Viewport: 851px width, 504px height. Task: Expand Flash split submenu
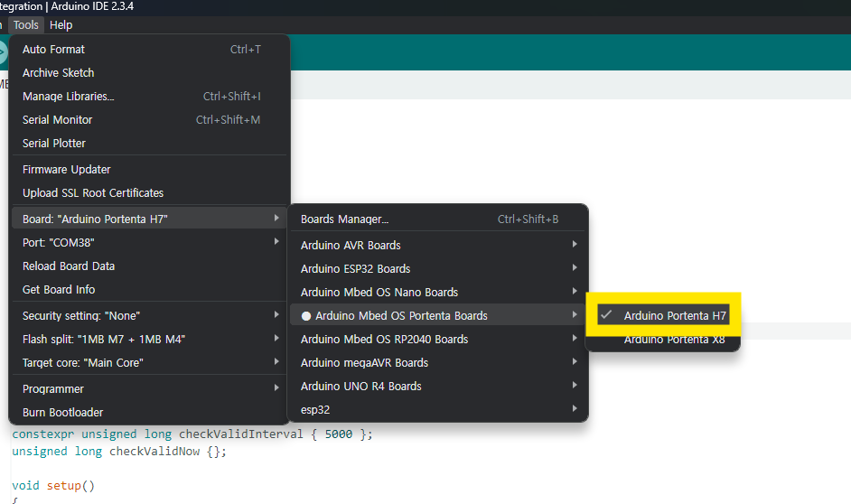click(x=149, y=339)
